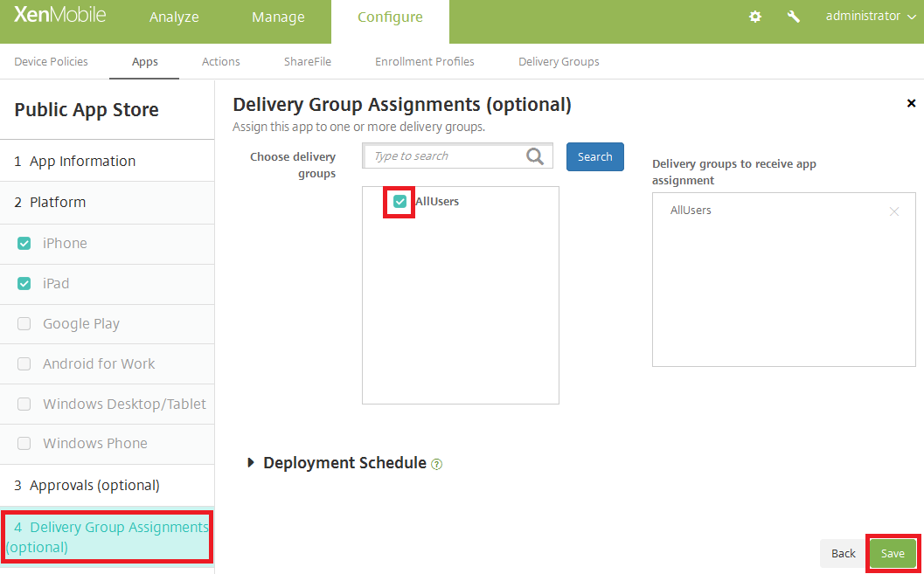Viewport: 924px width, 574px height.
Task: Click the Deployment Schedule help icon
Action: 437,464
